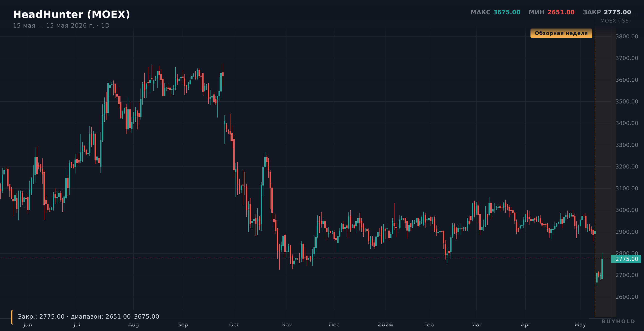Click the МАКС 3675.00 value in header
Screen dimensions: 644x331
(x=495, y=12)
